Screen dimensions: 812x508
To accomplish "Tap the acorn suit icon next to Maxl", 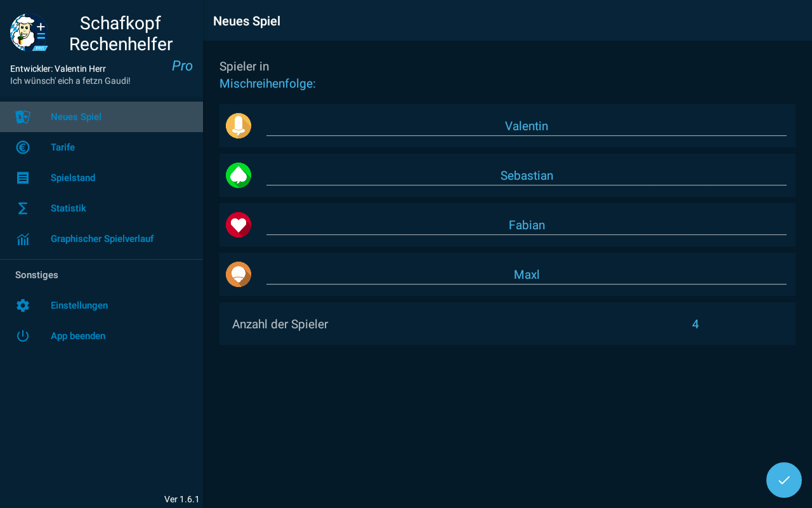I will click(239, 274).
